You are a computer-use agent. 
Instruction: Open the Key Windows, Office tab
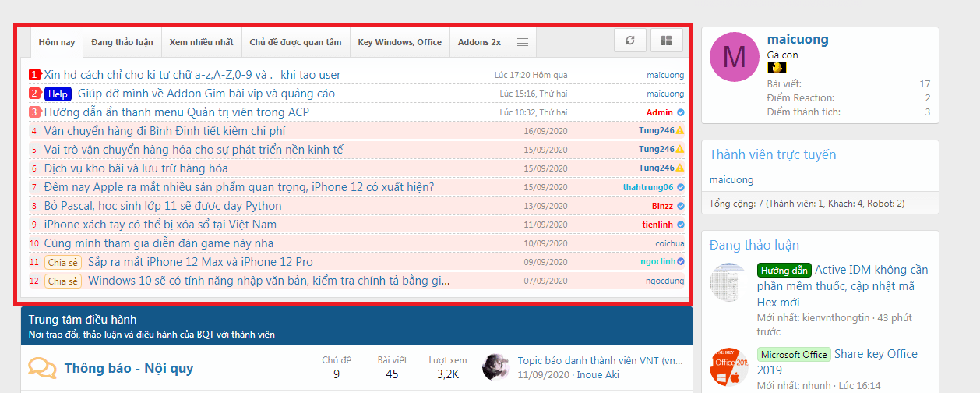(x=400, y=42)
